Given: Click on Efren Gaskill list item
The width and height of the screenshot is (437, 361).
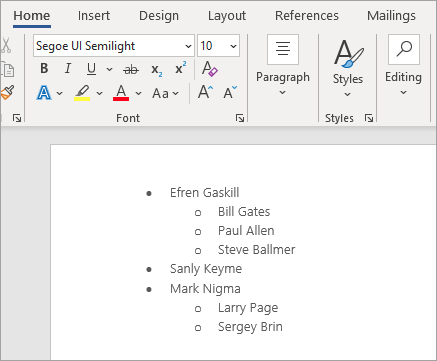Looking at the screenshot, I should (204, 193).
